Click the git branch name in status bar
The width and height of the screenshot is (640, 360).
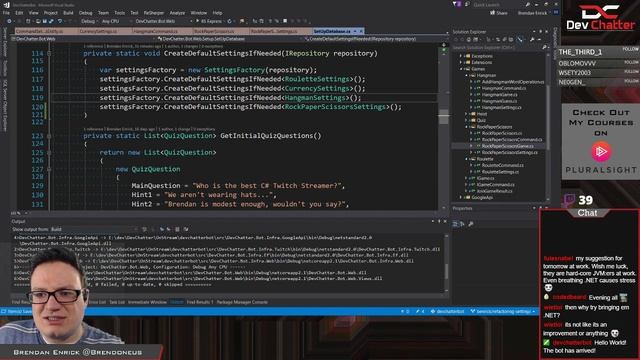click(502, 311)
